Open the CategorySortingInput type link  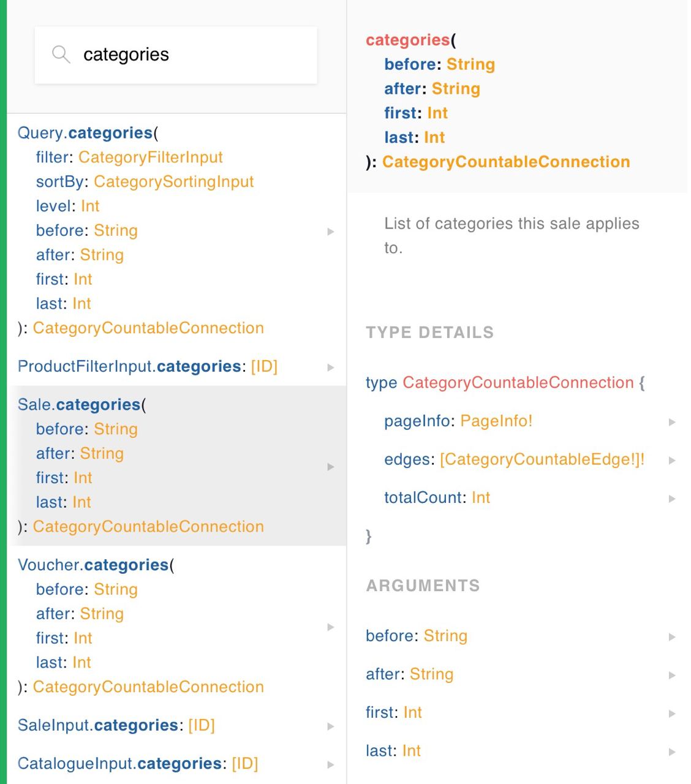[x=174, y=182]
